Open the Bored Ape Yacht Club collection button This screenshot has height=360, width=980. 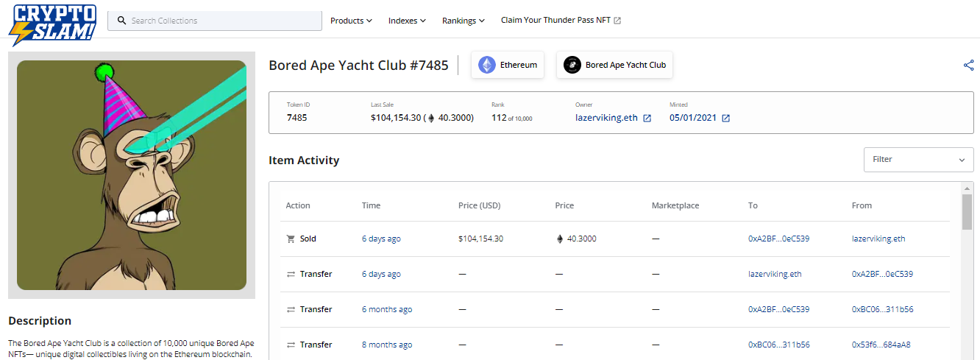614,65
